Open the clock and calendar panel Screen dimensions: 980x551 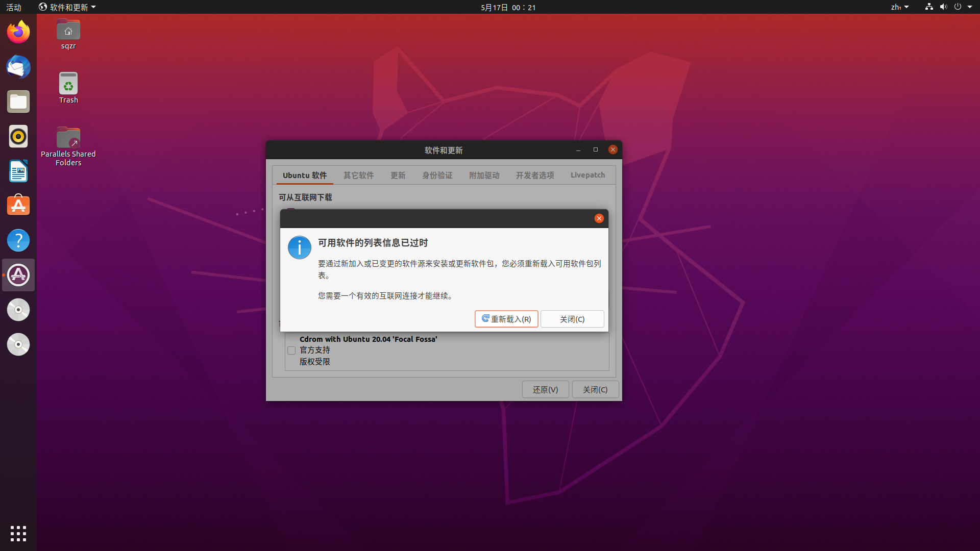click(x=508, y=7)
